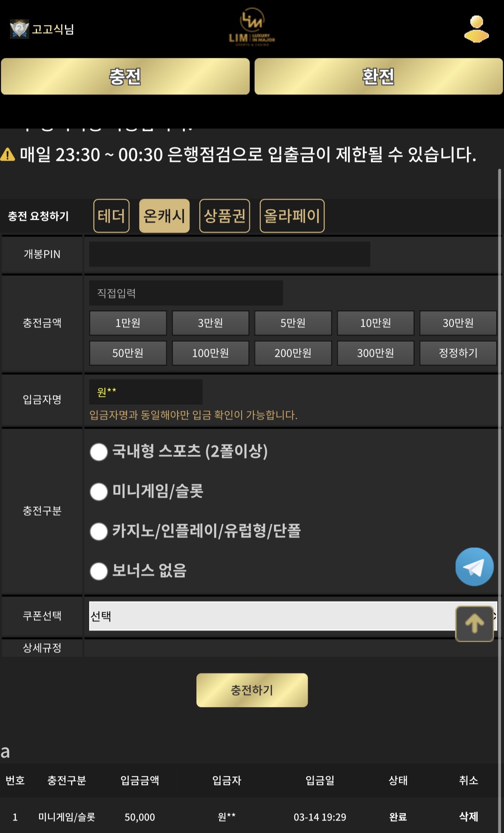Click 삭제 in the deposit history row
Screen dimensions: 504x833
pyautogui.click(x=468, y=817)
